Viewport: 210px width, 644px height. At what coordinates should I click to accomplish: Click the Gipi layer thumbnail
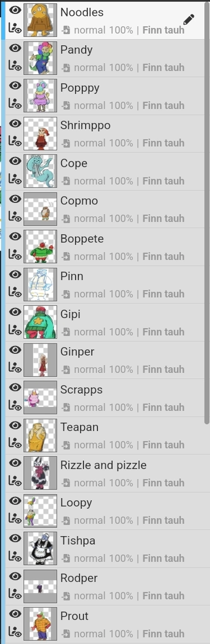tap(40, 322)
